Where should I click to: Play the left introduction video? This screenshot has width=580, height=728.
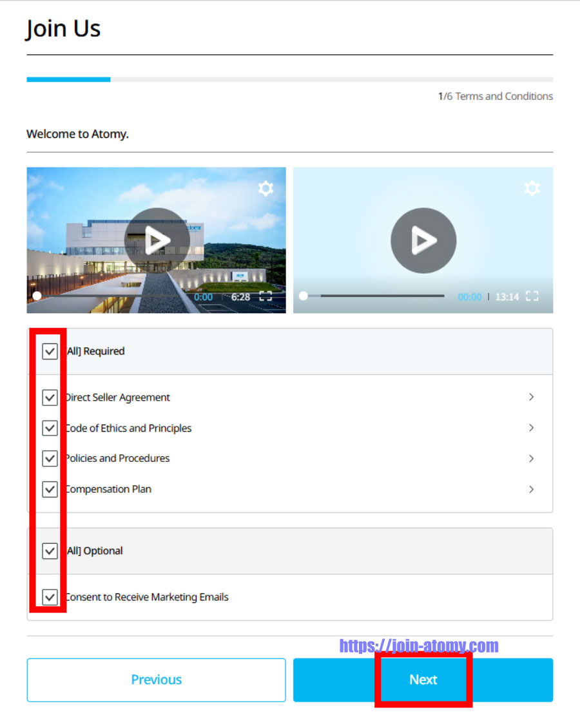156,239
